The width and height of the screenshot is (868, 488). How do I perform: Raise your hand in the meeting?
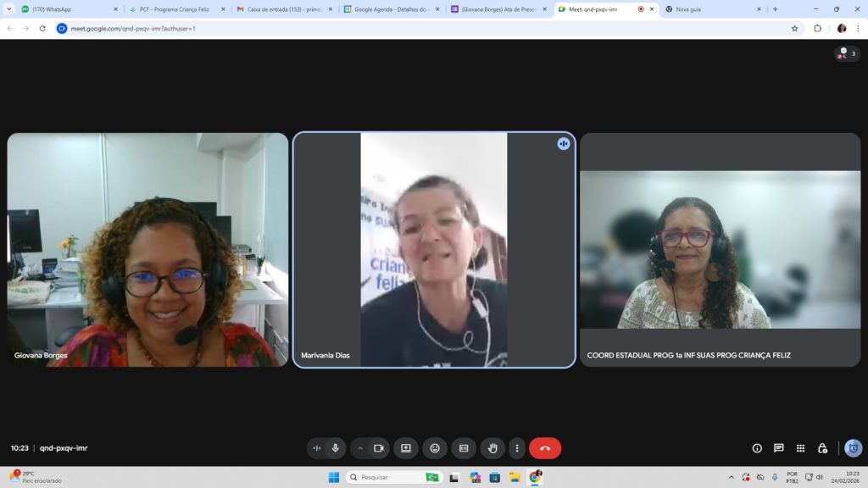coord(492,448)
